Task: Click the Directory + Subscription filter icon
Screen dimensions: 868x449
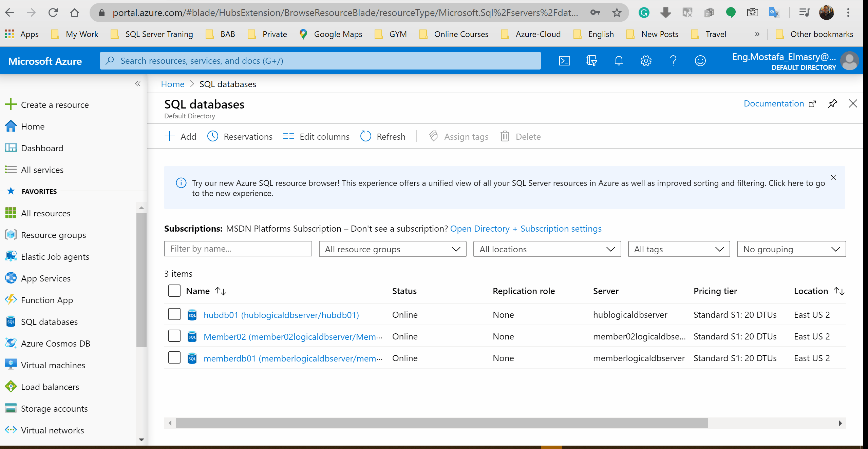Action: coord(591,61)
